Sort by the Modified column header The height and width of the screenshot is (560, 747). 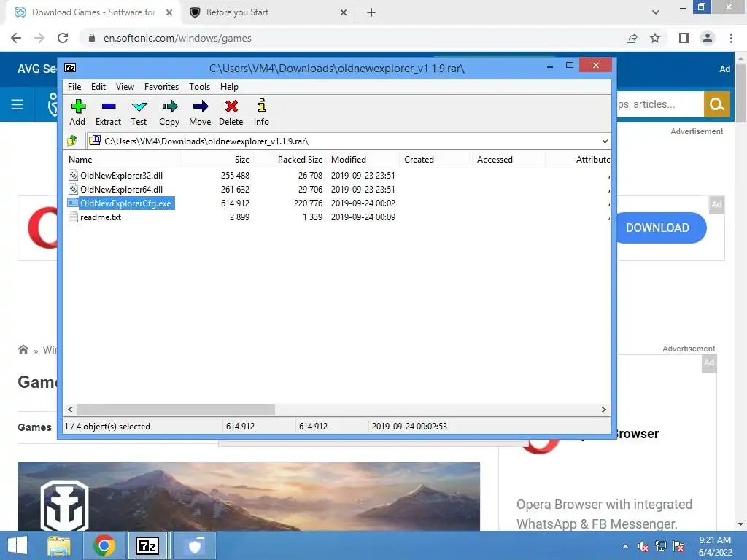click(x=363, y=160)
